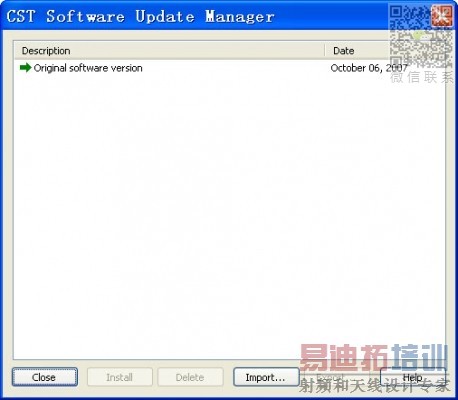Click the 微信联系 watermark text
This screenshot has height=400, width=458.
pos(422,77)
